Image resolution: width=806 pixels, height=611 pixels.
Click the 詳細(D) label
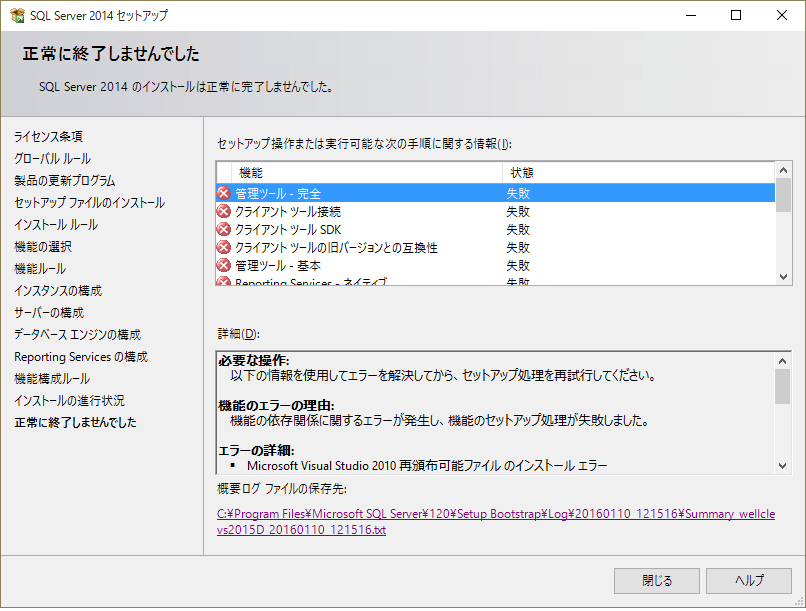click(x=239, y=334)
